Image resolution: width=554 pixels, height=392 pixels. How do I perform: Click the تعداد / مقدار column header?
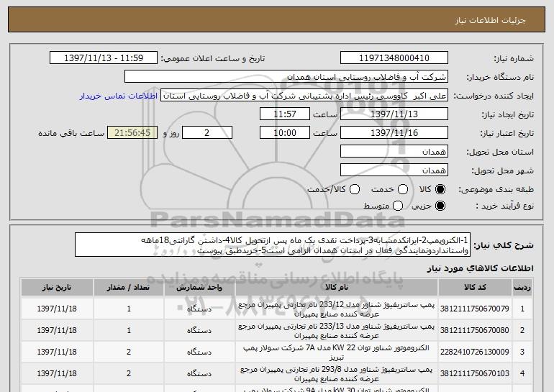click(x=129, y=288)
